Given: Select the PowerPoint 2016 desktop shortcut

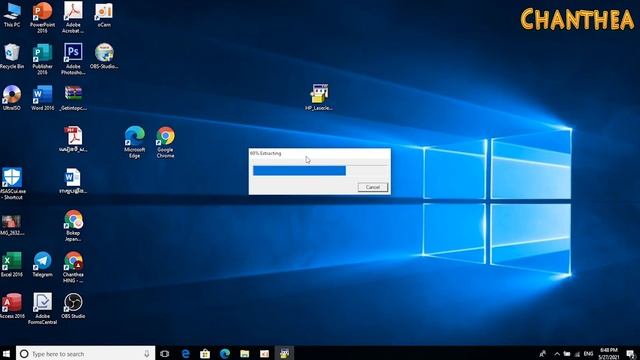Looking at the screenshot, I should (42, 17).
